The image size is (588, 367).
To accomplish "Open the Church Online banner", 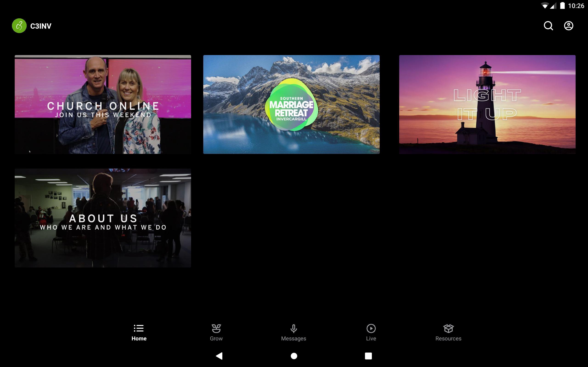I will tap(103, 104).
